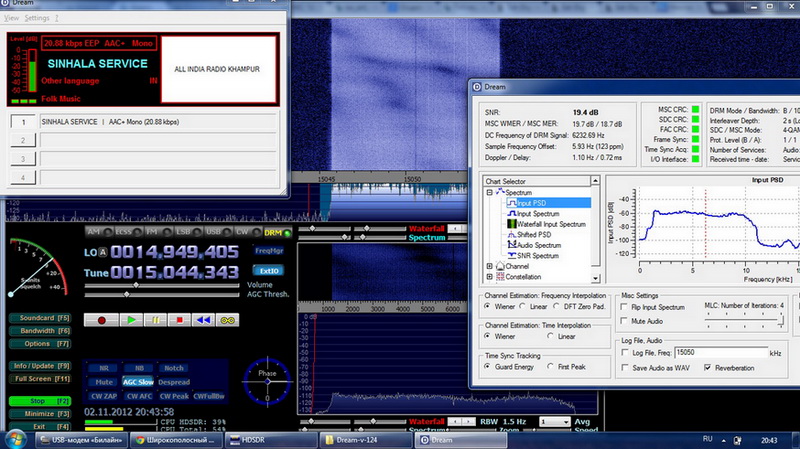Open the View menu in Dream
The width and height of the screenshot is (800, 449).
click(x=11, y=18)
